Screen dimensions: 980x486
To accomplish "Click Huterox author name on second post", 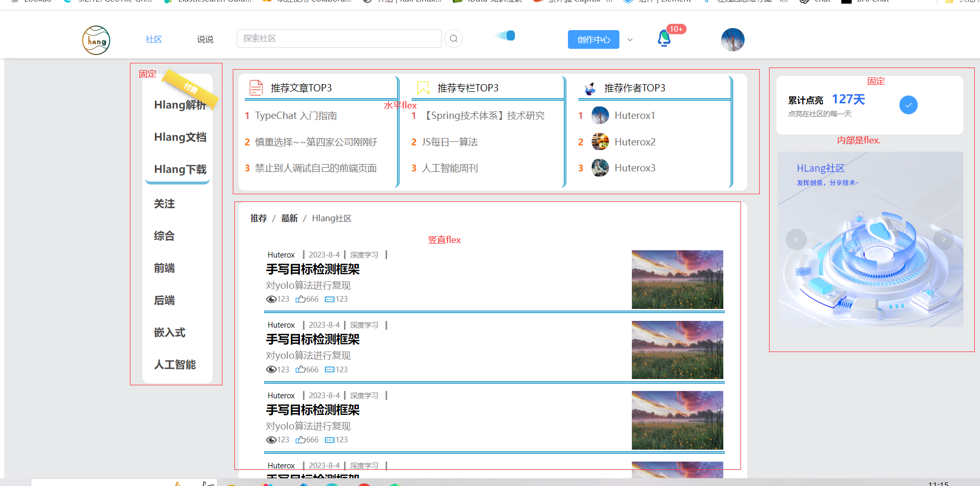I will pyautogui.click(x=281, y=325).
